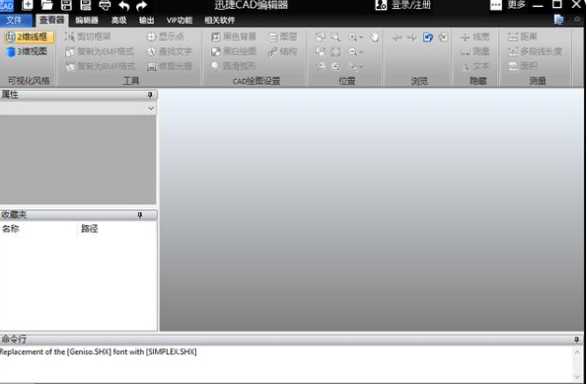The width and height of the screenshot is (588, 384).
Task: Click the blue rotate icon in 浏览 group
Action: [x=428, y=37]
